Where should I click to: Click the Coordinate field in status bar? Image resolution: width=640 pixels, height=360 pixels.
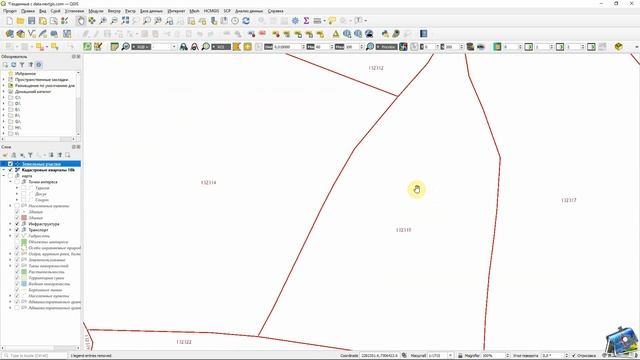point(379,356)
